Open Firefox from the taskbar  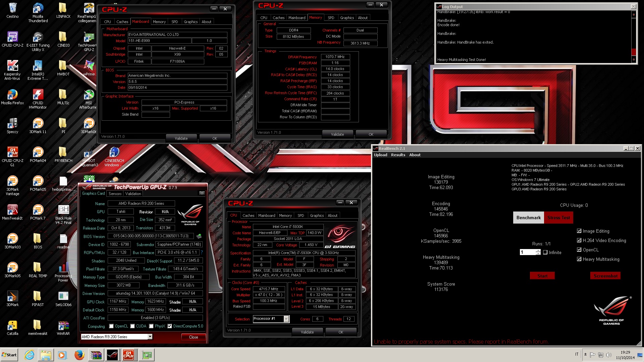pyautogui.click(x=79, y=355)
